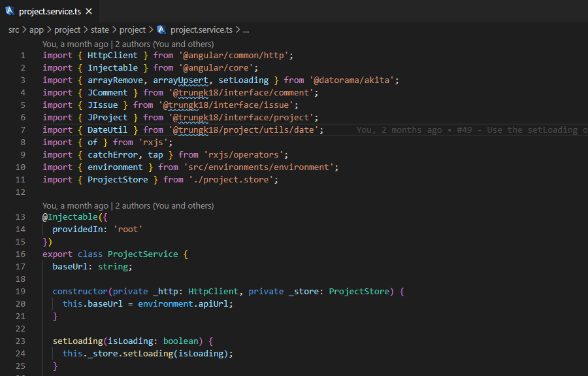588x376 pixels.
Task: Click the Angular icon in the breadcrumb
Action: [161, 29]
